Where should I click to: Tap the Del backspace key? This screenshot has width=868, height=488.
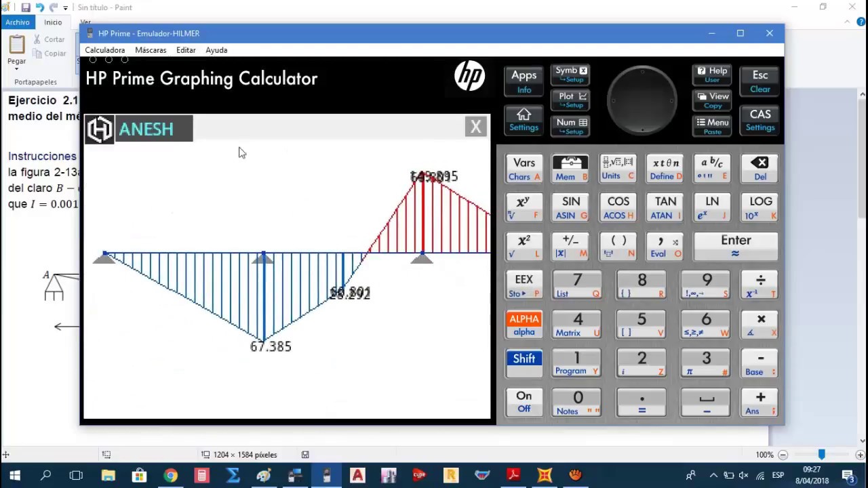759,169
